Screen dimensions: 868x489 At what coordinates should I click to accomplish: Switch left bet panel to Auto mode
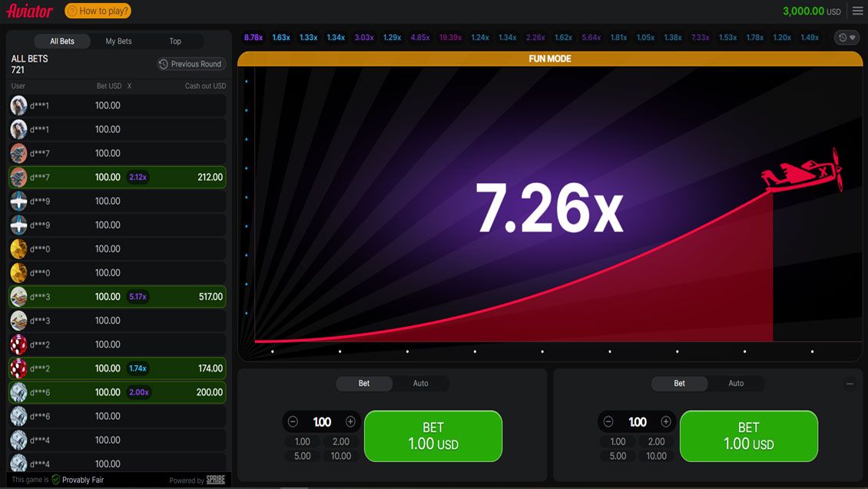(x=420, y=384)
